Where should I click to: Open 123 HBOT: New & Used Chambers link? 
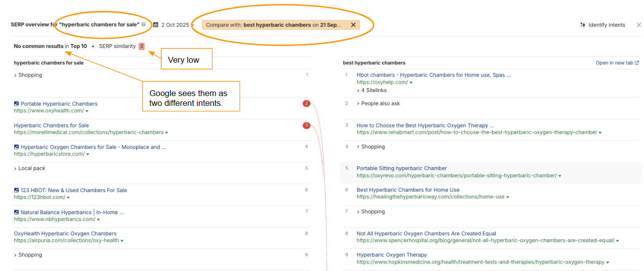[x=73, y=190]
